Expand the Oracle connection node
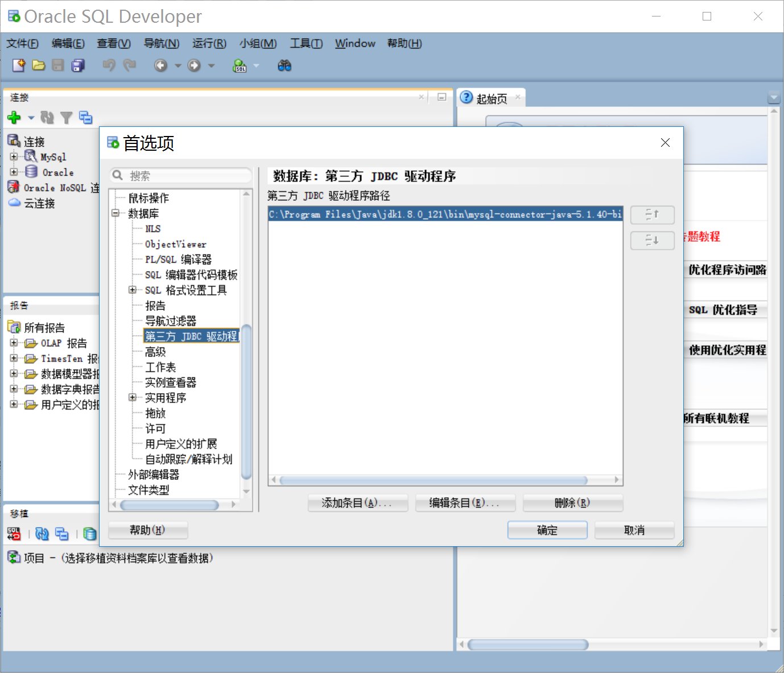The image size is (784, 673). (x=14, y=172)
